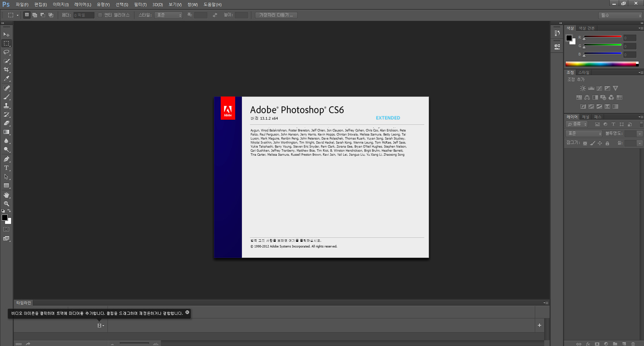
Task: Select the Add to selection mode button
Action: click(x=35, y=15)
